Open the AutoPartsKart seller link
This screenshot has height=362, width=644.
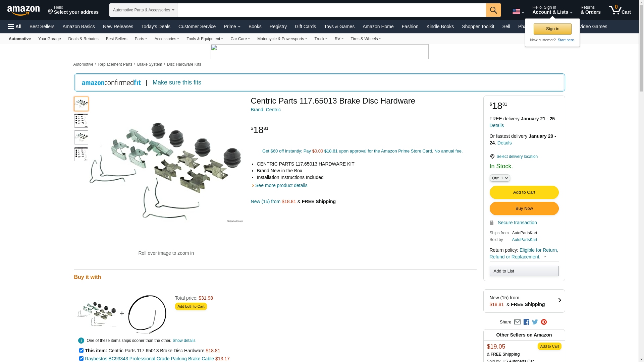pyautogui.click(x=524, y=240)
